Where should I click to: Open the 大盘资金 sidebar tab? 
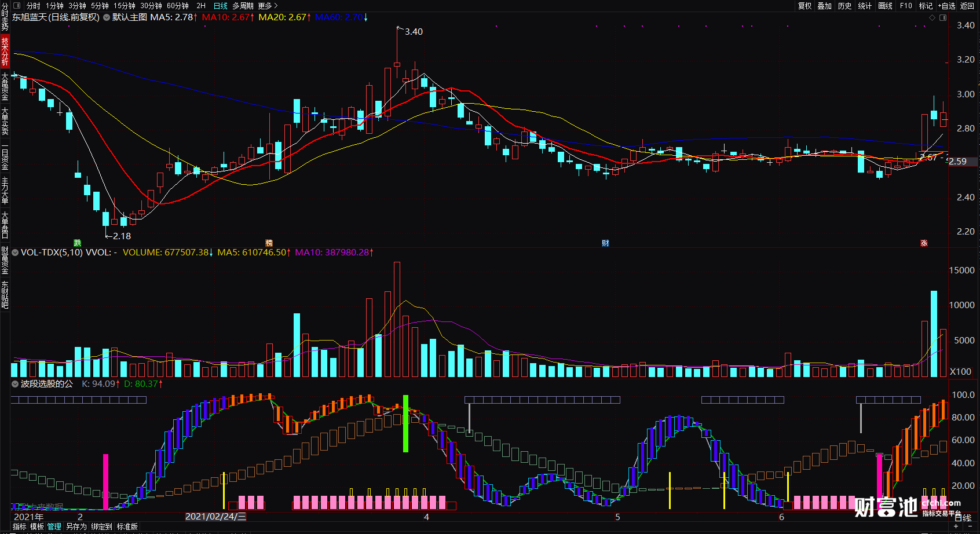5,87
